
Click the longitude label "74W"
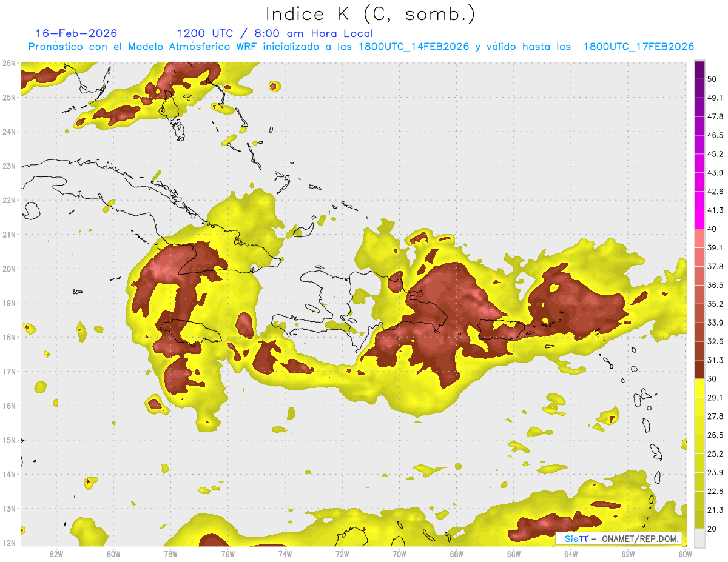pos(285,554)
